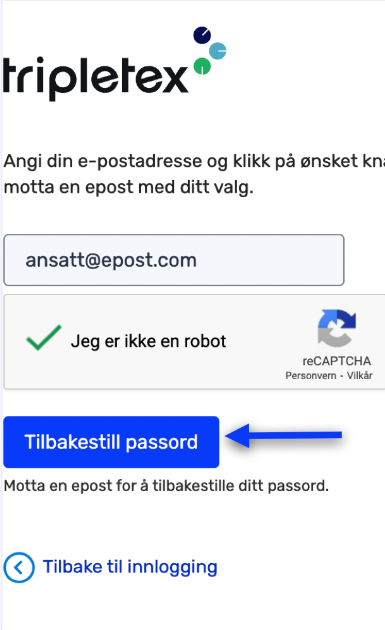Screen dimensions: 385x630
Task: Click the 'reCAPTCHA' text under the logo
Action: [x=337, y=361]
